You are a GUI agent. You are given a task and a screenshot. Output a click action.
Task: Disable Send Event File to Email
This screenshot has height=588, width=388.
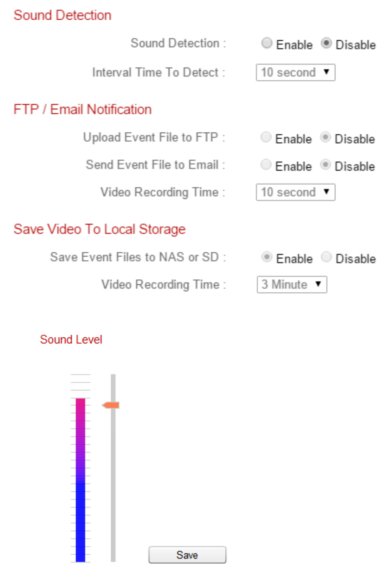pyautogui.click(x=326, y=165)
